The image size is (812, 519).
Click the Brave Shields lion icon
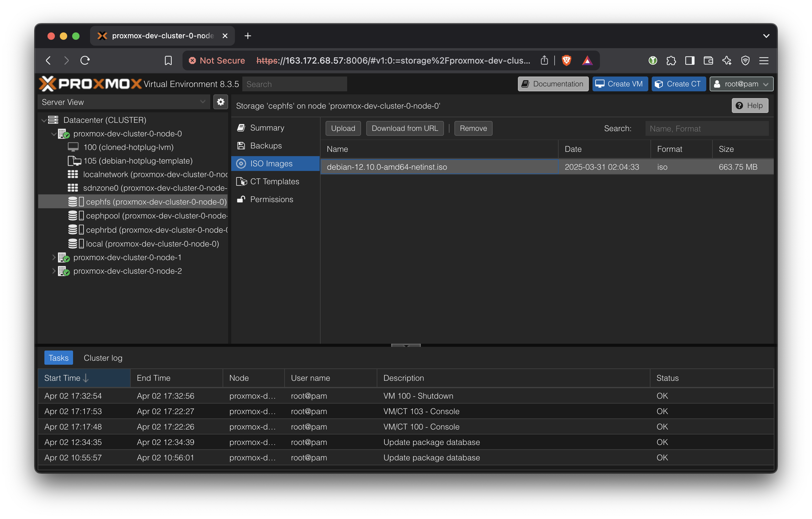(566, 60)
